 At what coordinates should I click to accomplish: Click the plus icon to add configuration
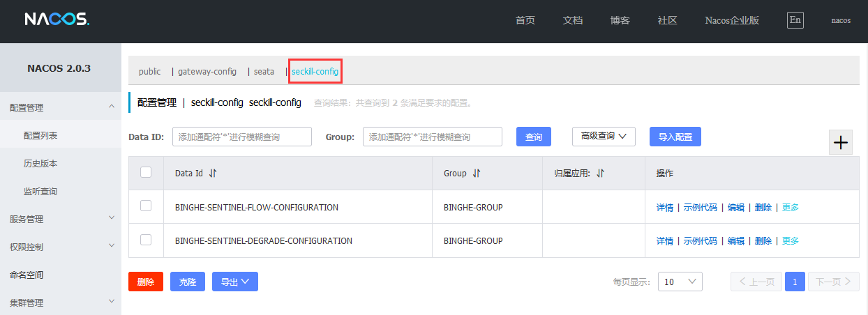click(841, 142)
